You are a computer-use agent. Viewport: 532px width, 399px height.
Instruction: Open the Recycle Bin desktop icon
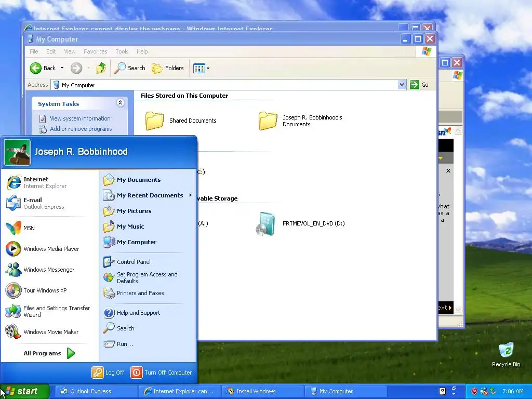(506, 354)
